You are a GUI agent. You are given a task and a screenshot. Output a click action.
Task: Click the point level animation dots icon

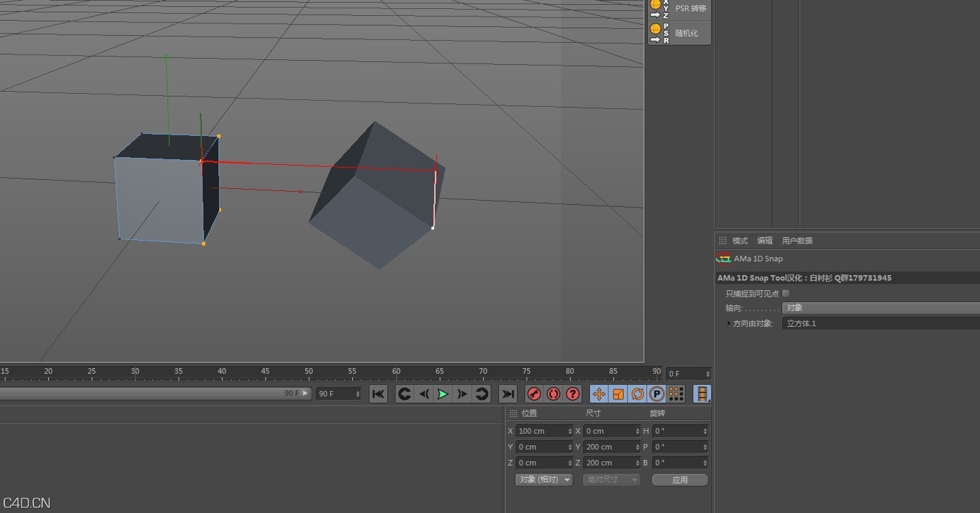coord(676,394)
